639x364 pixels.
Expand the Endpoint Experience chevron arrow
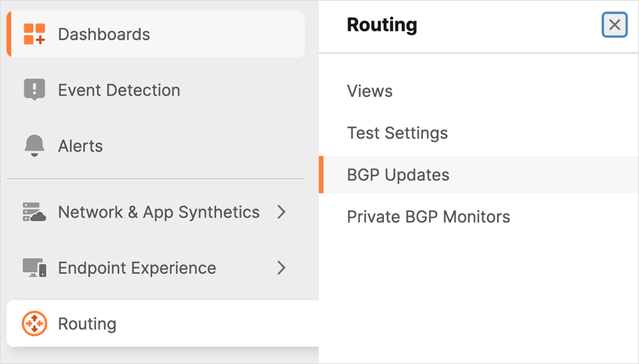coord(281,268)
